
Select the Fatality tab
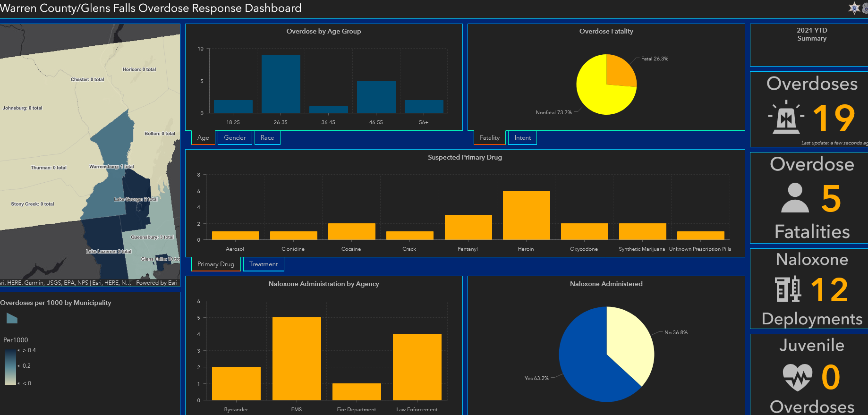(490, 138)
